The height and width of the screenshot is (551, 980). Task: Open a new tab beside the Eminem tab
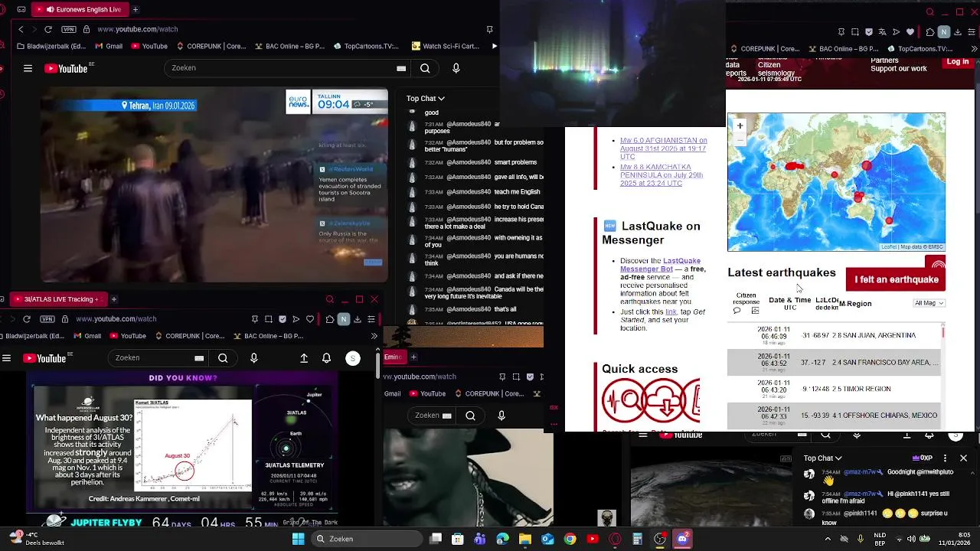413,357
